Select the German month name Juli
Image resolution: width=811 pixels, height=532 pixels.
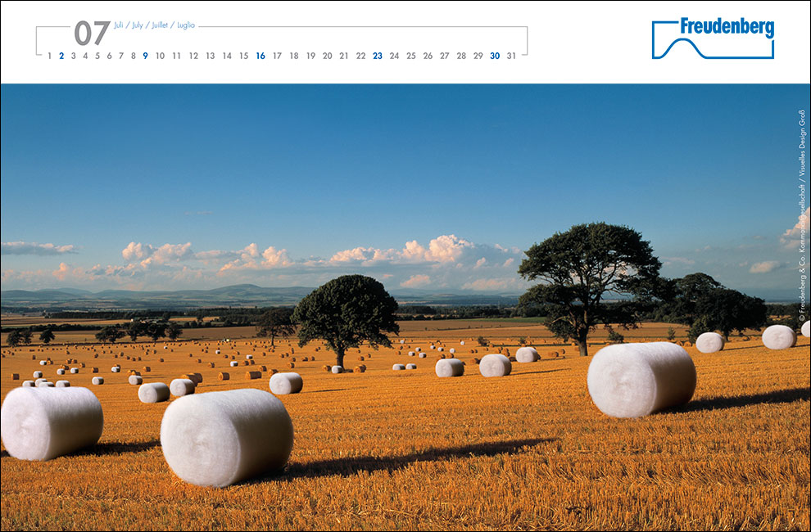tap(120, 25)
